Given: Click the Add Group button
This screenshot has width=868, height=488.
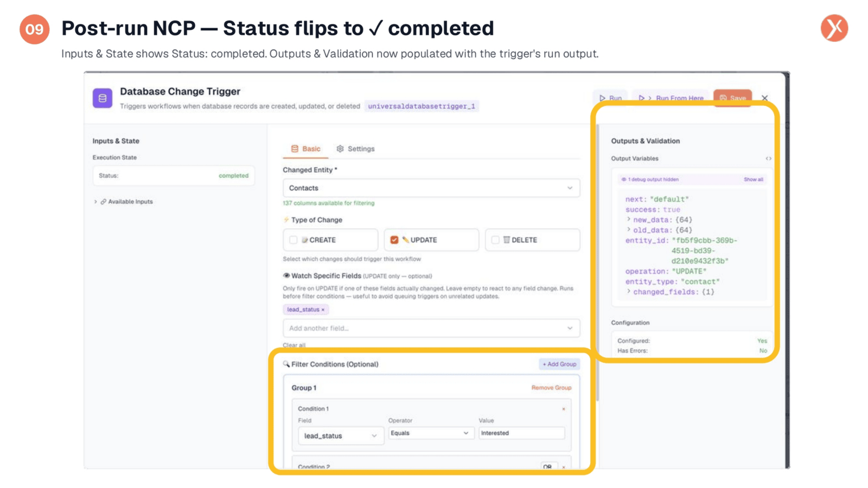Looking at the screenshot, I should pyautogui.click(x=559, y=364).
